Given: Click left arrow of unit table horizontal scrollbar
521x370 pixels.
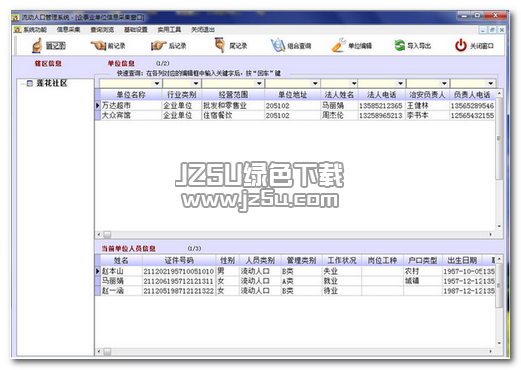Looking at the screenshot, I should coord(99,234).
